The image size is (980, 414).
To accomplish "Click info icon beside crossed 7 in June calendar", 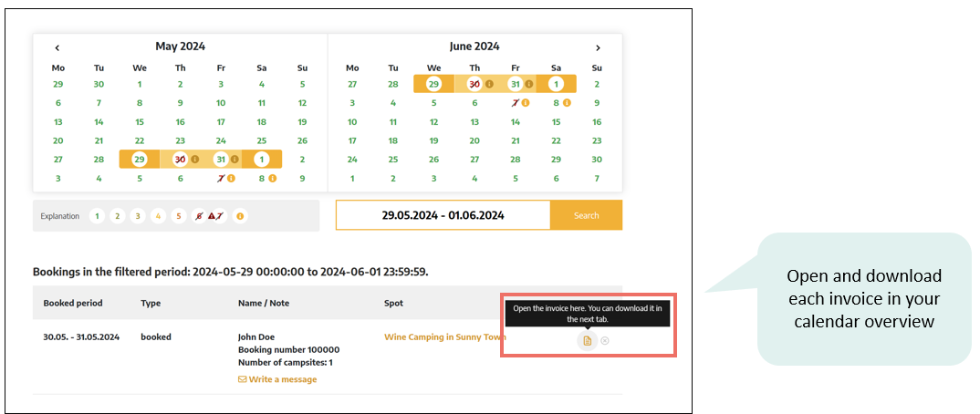I will [x=526, y=103].
